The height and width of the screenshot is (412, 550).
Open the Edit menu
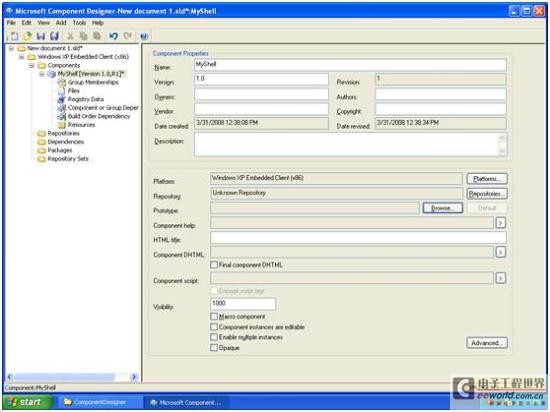[27, 23]
